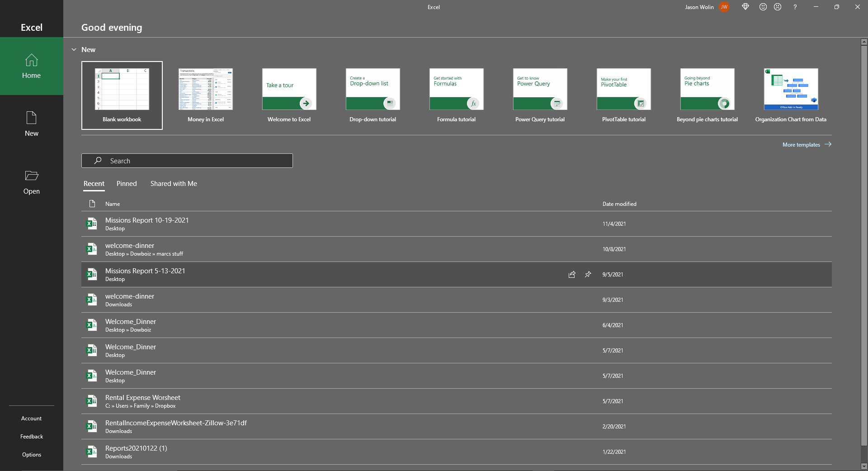Open Excel Options in the sidebar
The image size is (868, 471).
[32, 455]
